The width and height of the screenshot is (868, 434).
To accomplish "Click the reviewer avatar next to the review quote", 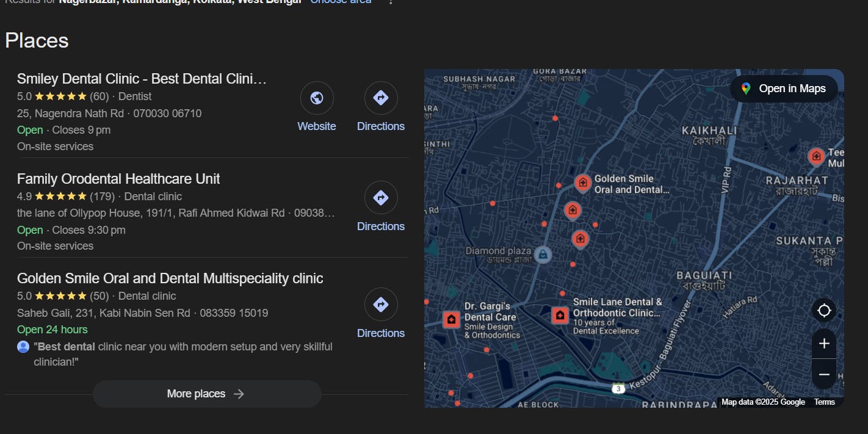I will click(23, 346).
